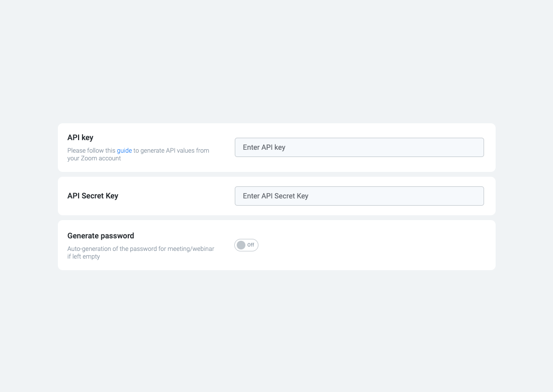Click the Off label on the toggle
Image resolution: width=553 pixels, height=392 pixels.
pyautogui.click(x=251, y=245)
